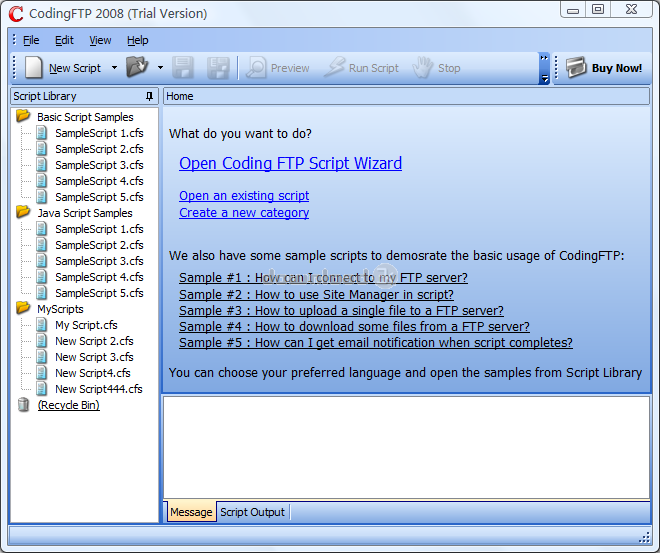Click file icon of Basic SampleScript 2.cfs
660x553 pixels.
pyautogui.click(x=41, y=149)
